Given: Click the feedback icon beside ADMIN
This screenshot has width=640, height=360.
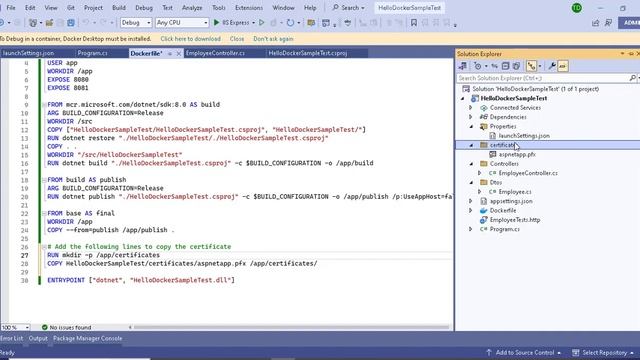Looking at the screenshot, I should point(609,23).
